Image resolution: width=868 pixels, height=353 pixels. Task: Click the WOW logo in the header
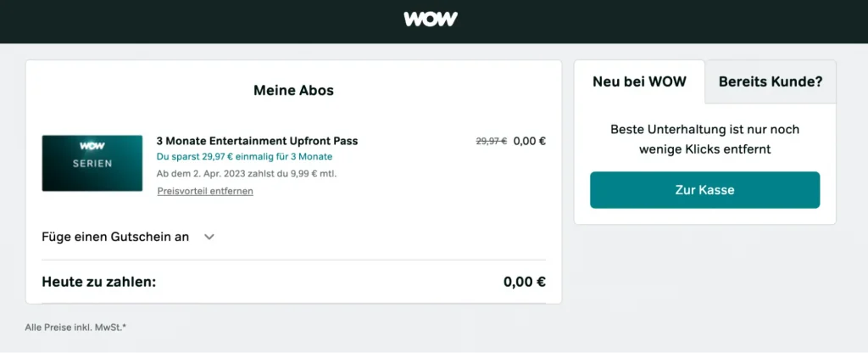(x=431, y=19)
